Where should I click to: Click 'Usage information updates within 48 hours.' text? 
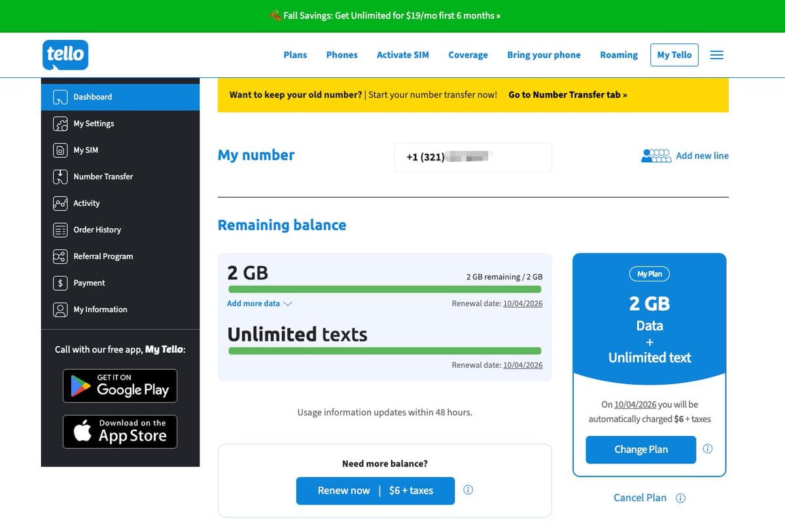coord(385,412)
